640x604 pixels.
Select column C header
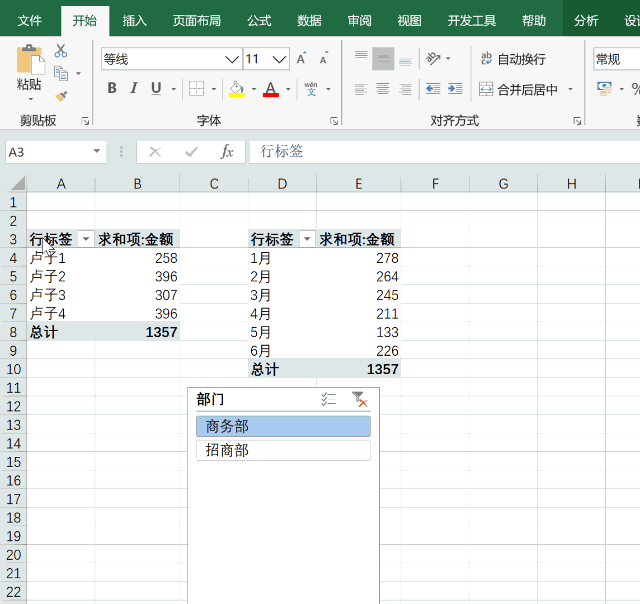point(214,184)
